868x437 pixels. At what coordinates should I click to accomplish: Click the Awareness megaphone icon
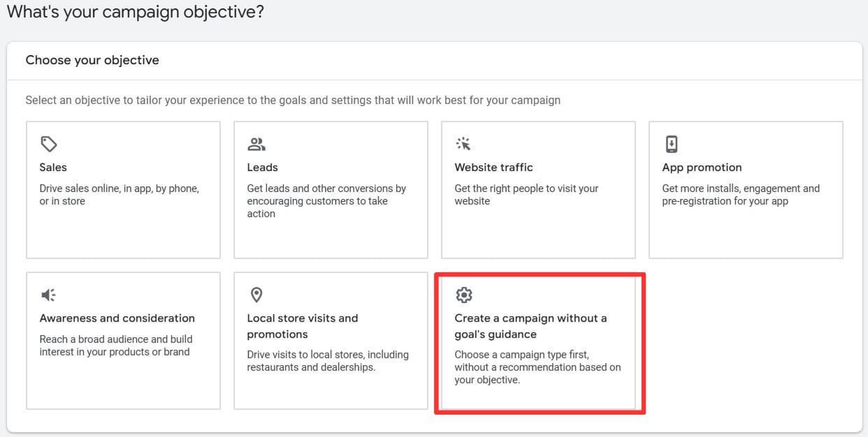[x=48, y=295]
